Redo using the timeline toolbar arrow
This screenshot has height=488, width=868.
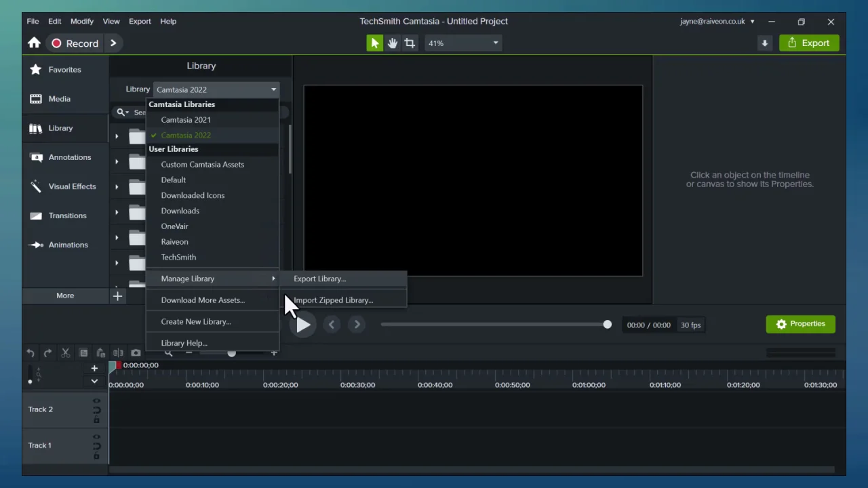click(47, 352)
